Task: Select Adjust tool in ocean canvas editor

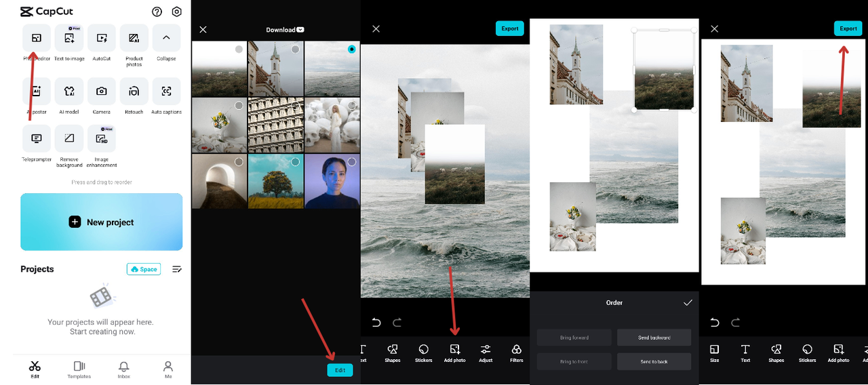Action: (x=486, y=353)
